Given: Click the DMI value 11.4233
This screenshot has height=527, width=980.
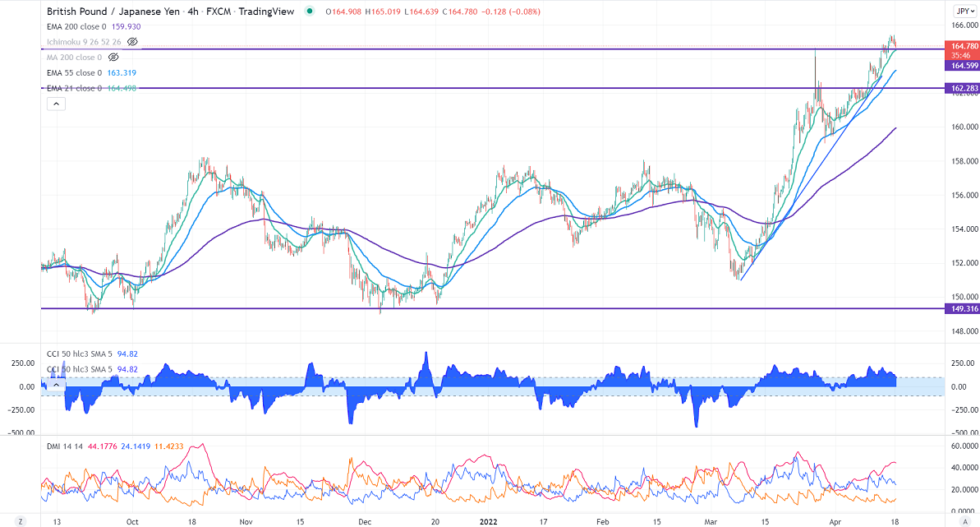Looking at the screenshot, I should pyautogui.click(x=168, y=446).
